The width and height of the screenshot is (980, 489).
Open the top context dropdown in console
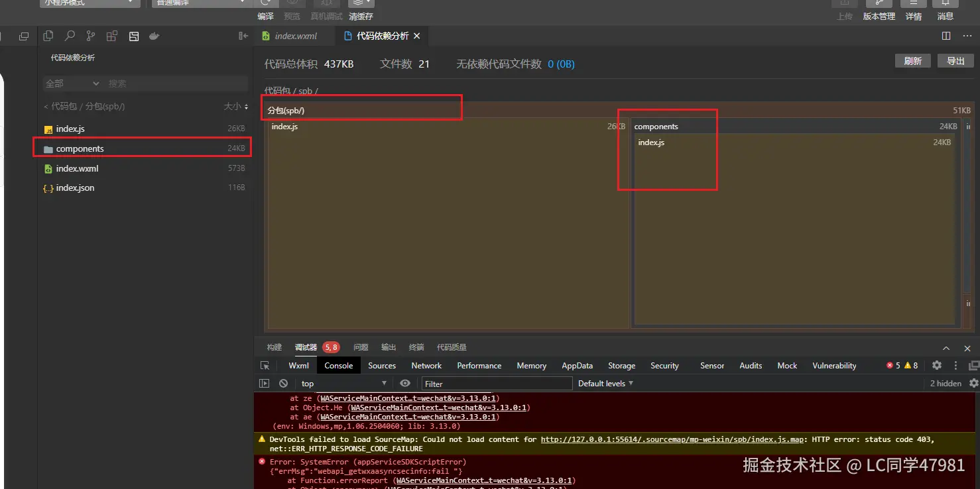point(343,383)
